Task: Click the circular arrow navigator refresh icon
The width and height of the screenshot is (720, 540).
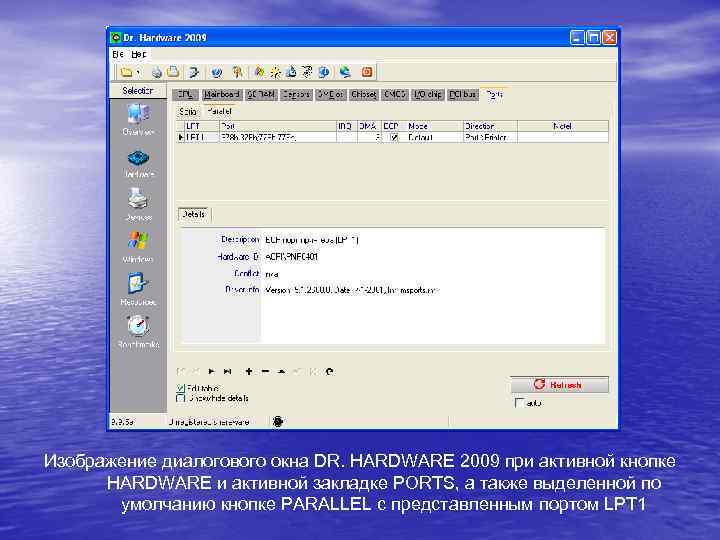Action: (x=329, y=371)
